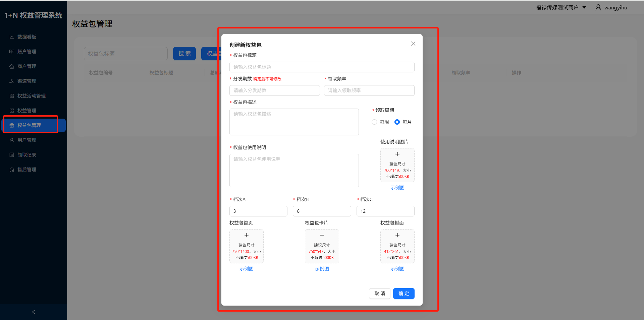Select the 每周 radio option
The width and height of the screenshot is (644, 320).
point(374,122)
